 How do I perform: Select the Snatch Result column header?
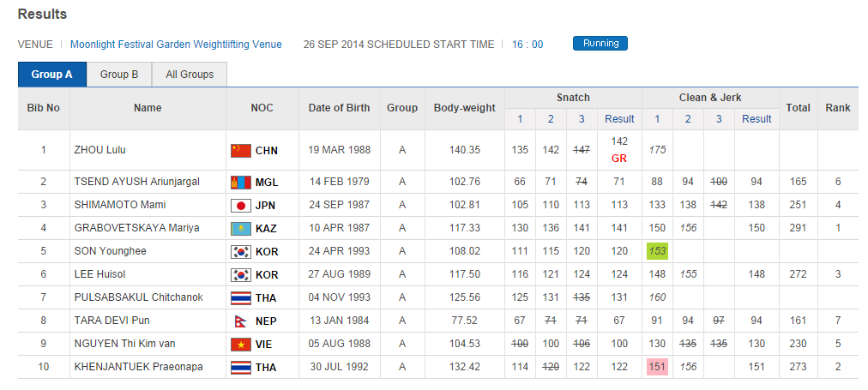(619, 119)
